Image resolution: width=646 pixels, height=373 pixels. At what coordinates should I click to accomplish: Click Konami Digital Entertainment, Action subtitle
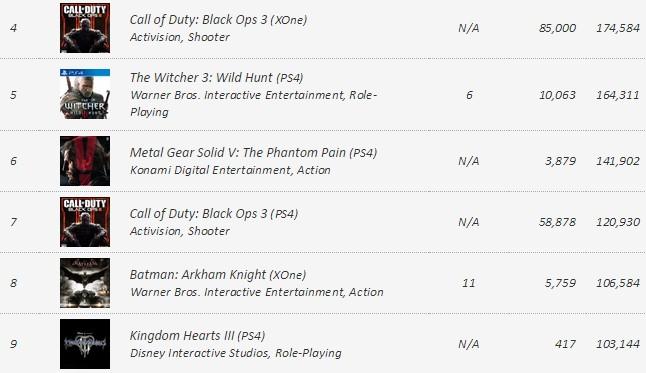click(x=230, y=170)
